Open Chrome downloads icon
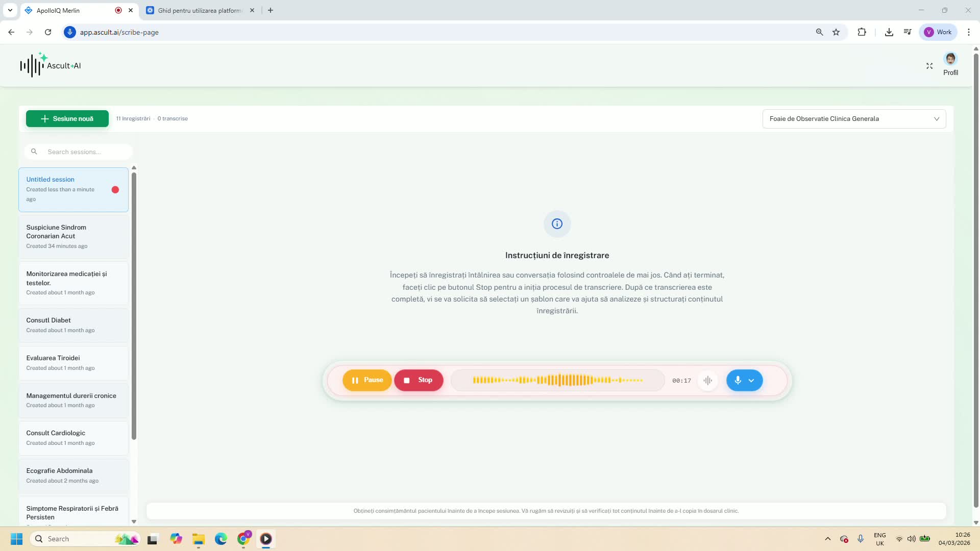The height and width of the screenshot is (551, 980). click(x=889, y=32)
